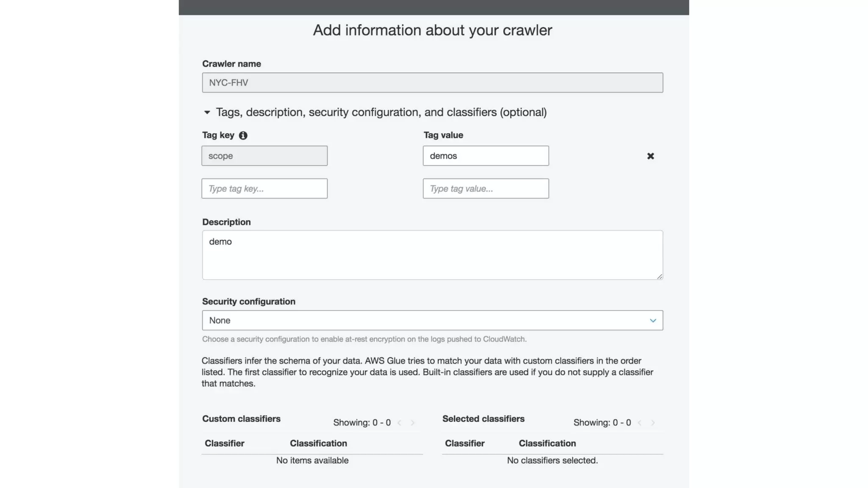Click the scope tag key field
868x488 pixels.
click(264, 156)
